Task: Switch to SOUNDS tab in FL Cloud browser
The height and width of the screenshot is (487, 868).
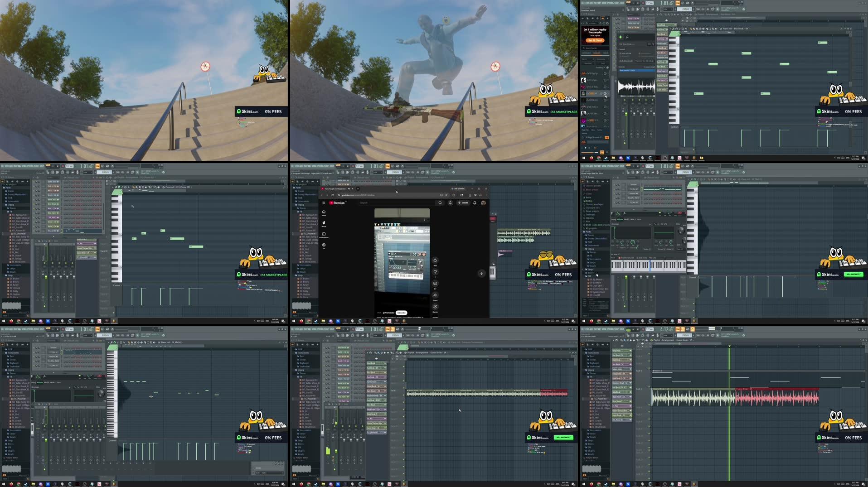Action: tap(596, 53)
